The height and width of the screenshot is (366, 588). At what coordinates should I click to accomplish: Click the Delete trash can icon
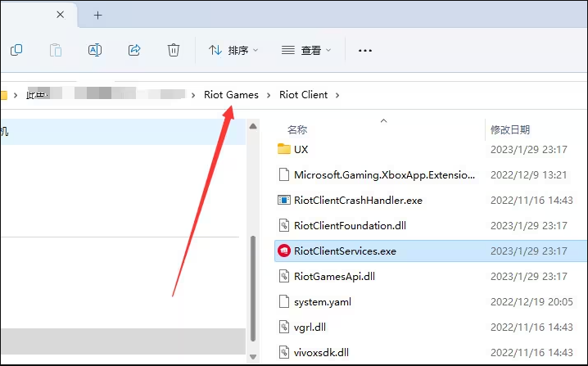tap(174, 50)
